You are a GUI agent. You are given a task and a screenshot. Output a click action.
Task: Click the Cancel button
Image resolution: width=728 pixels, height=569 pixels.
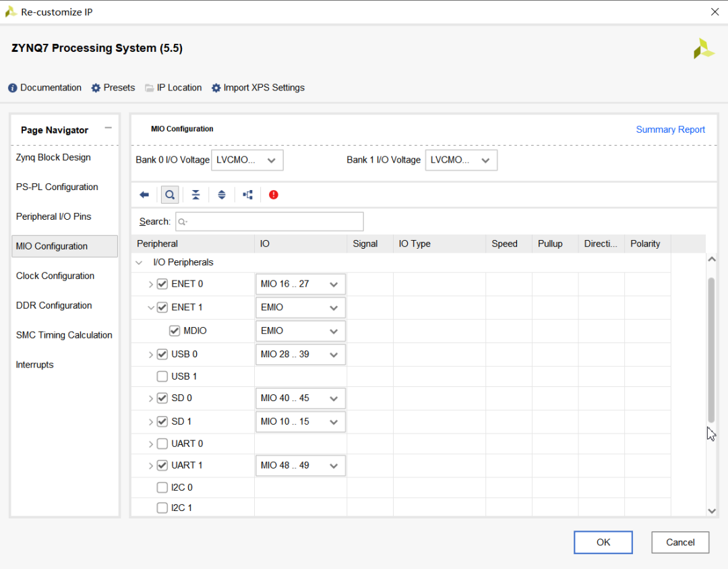[680, 542]
